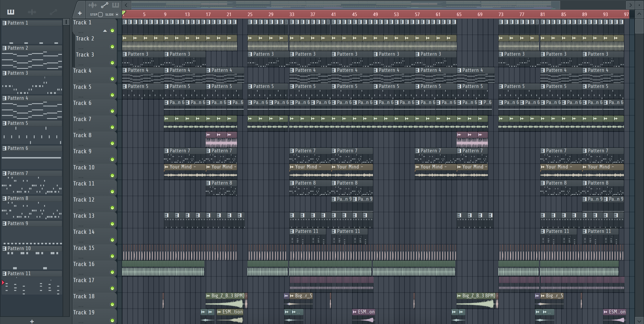The width and height of the screenshot is (644, 324).
Task: Click the right arrow beside the song overview
Action: click(630, 5)
